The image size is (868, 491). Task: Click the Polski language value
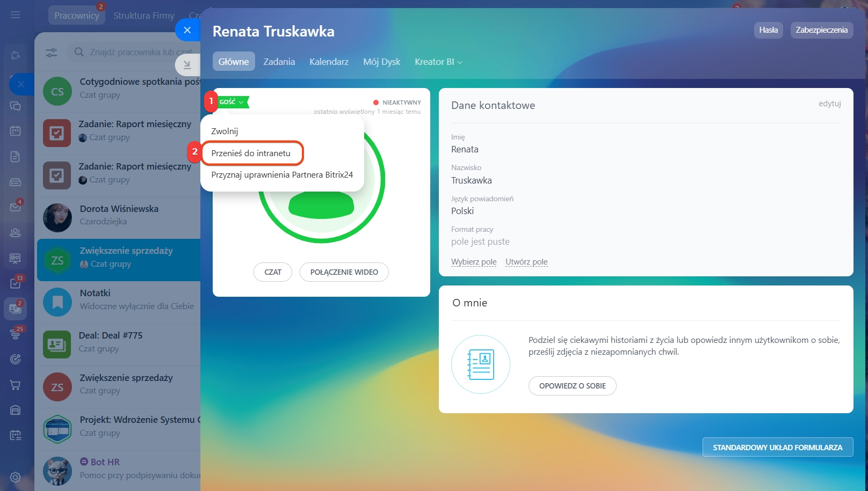(462, 211)
